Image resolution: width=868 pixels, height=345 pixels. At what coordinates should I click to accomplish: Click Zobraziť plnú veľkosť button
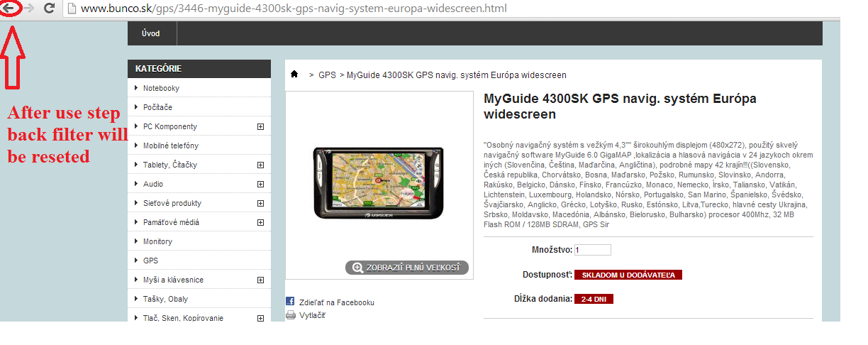pyautogui.click(x=407, y=268)
